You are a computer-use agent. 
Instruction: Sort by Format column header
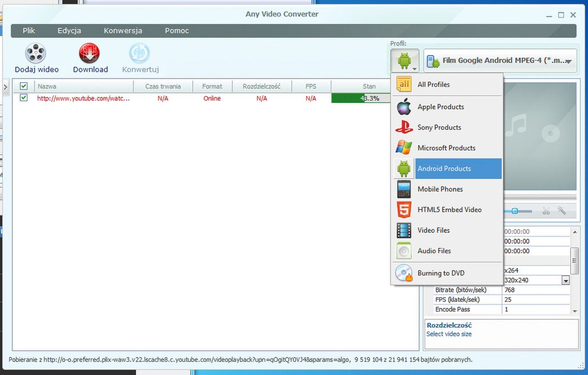[212, 86]
